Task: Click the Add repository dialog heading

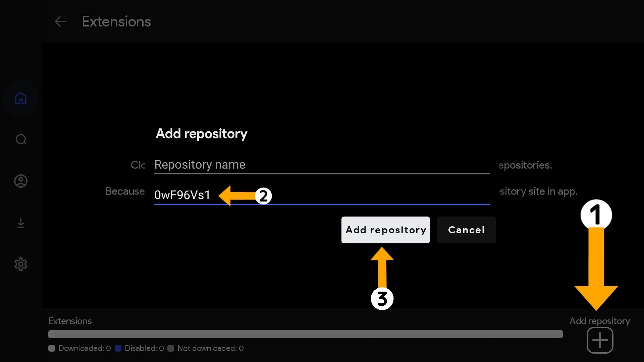Action: coord(201,134)
